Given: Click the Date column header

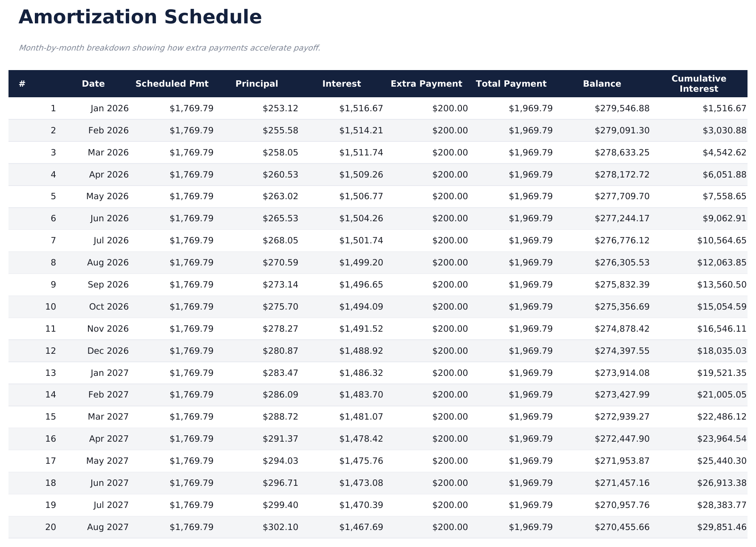Looking at the screenshot, I should point(93,84).
